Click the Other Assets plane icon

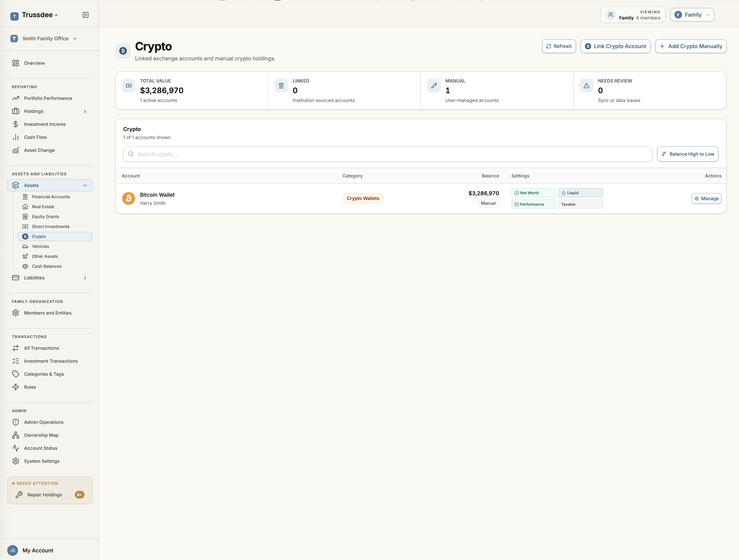[x=25, y=257]
